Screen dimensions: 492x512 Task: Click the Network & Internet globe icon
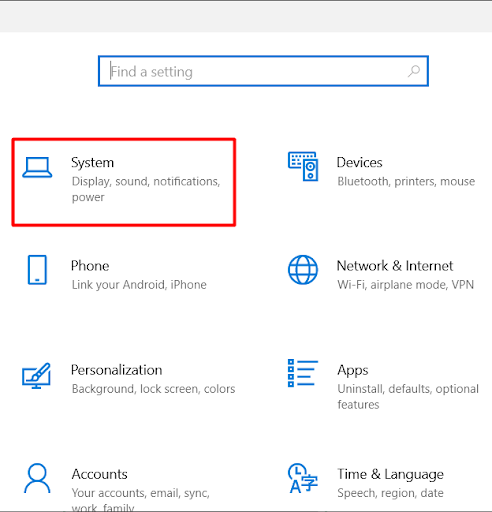(303, 270)
